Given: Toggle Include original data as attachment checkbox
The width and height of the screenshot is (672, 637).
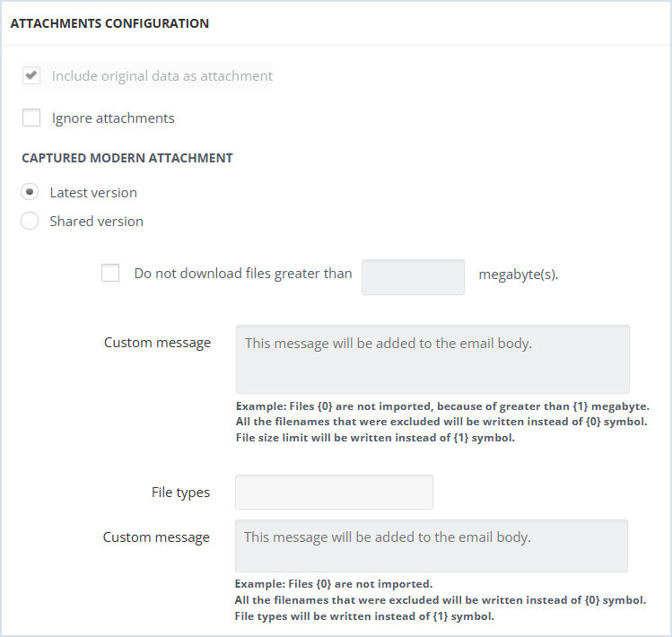Looking at the screenshot, I should click(x=31, y=75).
